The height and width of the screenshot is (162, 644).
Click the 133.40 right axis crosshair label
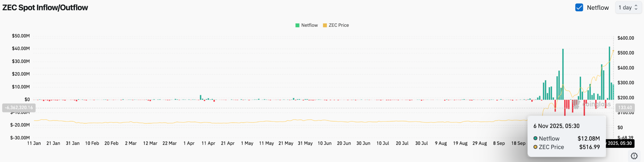click(x=625, y=108)
